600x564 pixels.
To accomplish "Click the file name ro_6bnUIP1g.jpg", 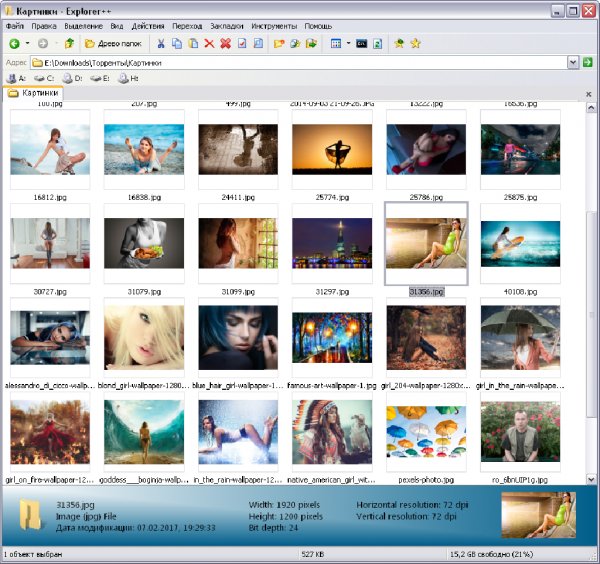I will click(x=520, y=480).
